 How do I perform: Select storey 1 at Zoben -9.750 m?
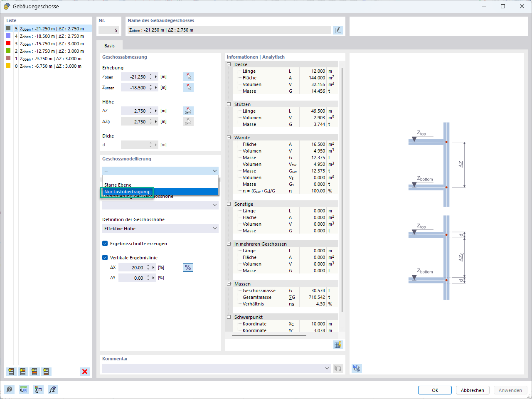[48, 59]
